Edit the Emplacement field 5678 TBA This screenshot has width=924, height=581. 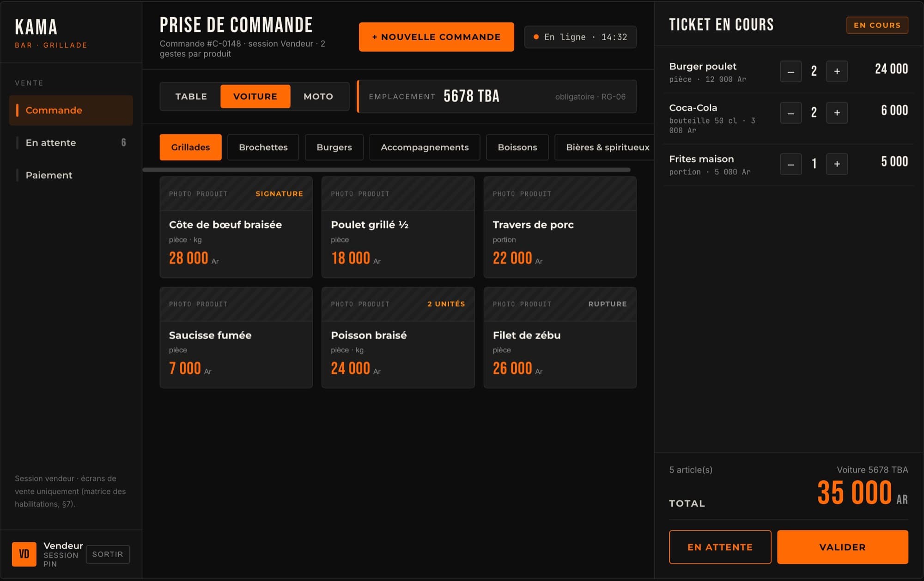pyautogui.click(x=497, y=97)
